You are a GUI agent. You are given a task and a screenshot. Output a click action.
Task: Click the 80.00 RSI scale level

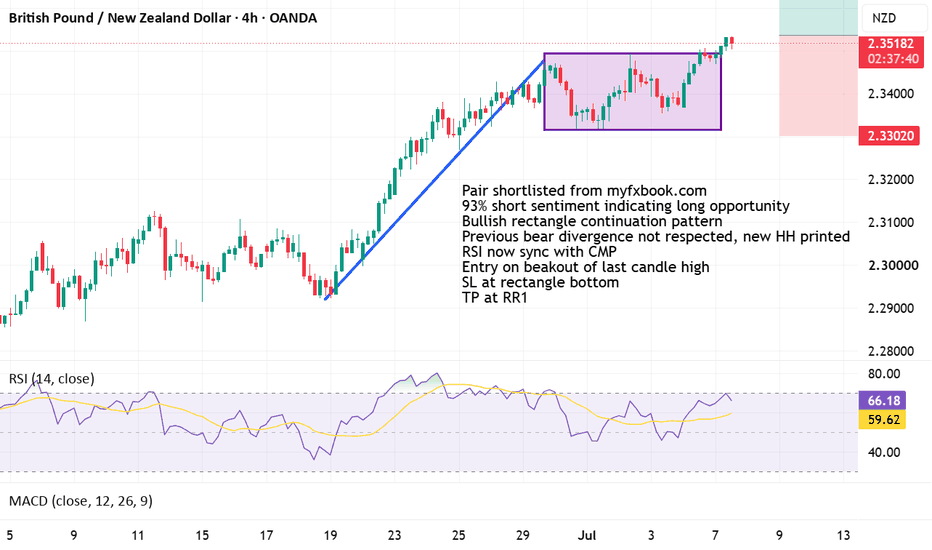(884, 374)
